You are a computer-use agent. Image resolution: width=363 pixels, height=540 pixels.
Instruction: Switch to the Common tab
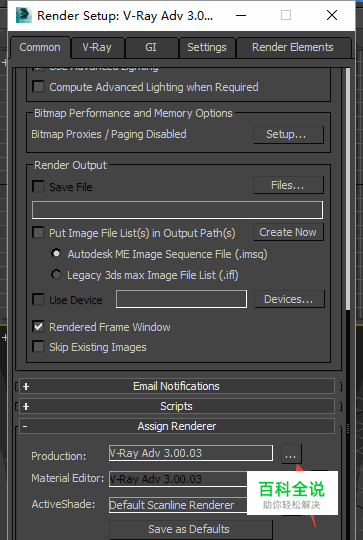40,48
